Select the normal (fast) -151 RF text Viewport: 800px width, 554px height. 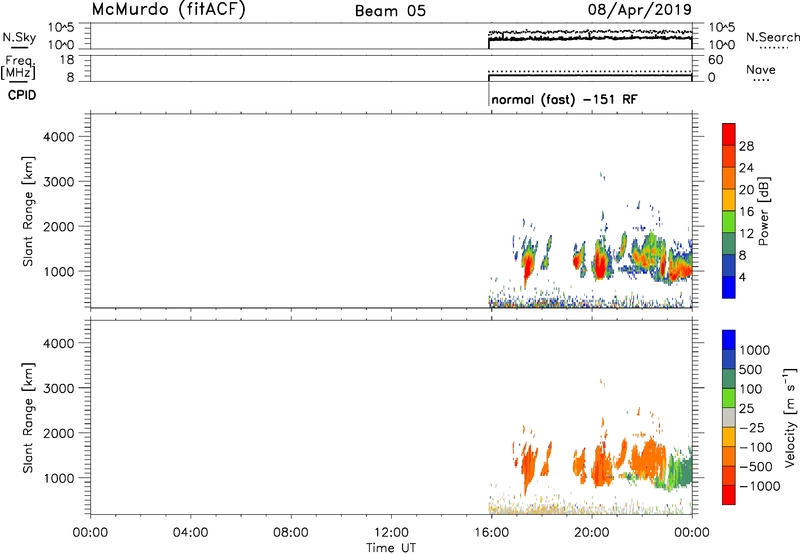(564, 99)
